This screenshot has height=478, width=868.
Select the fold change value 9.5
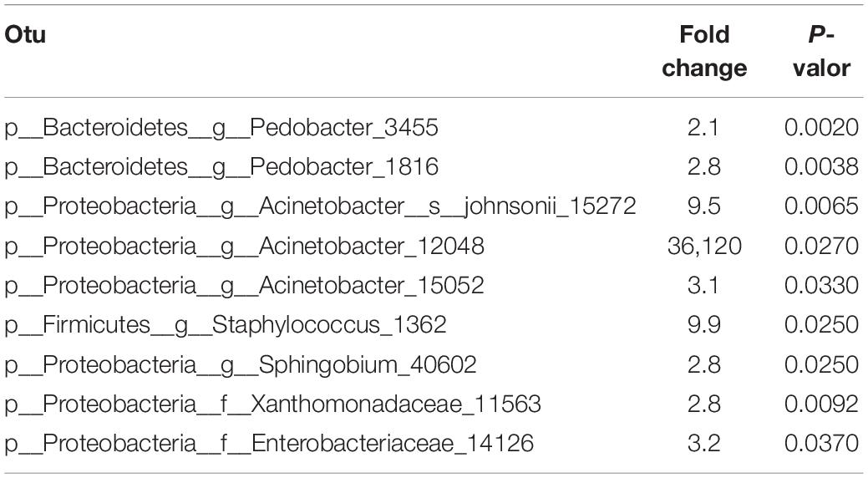[704, 206]
